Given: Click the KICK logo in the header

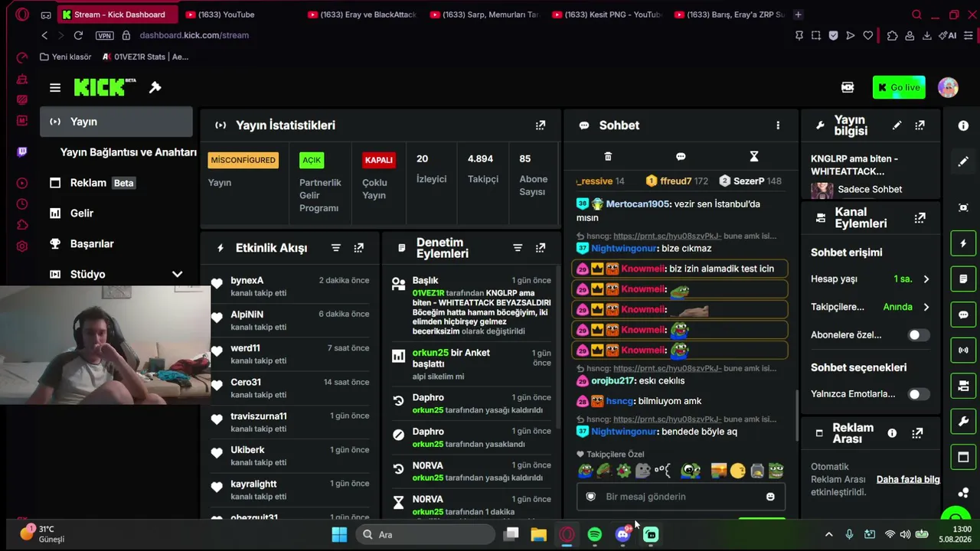Looking at the screenshot, I should coord(104,87).
